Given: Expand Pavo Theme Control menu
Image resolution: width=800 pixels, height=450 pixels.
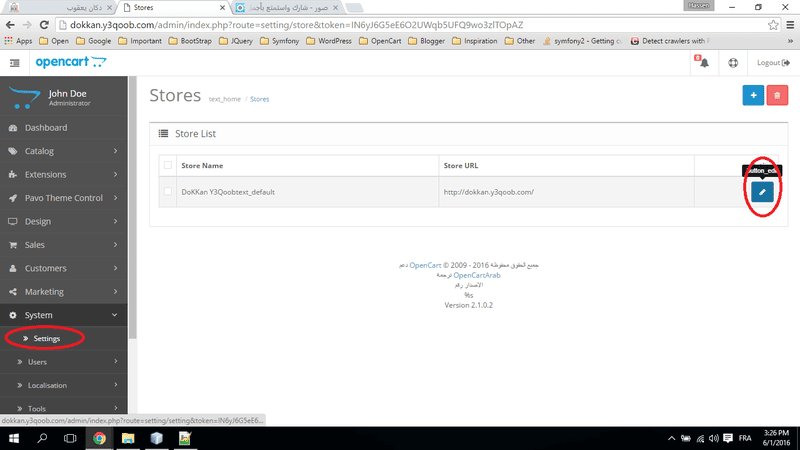Looking at the screenshot, I should (x=64, y=198).
